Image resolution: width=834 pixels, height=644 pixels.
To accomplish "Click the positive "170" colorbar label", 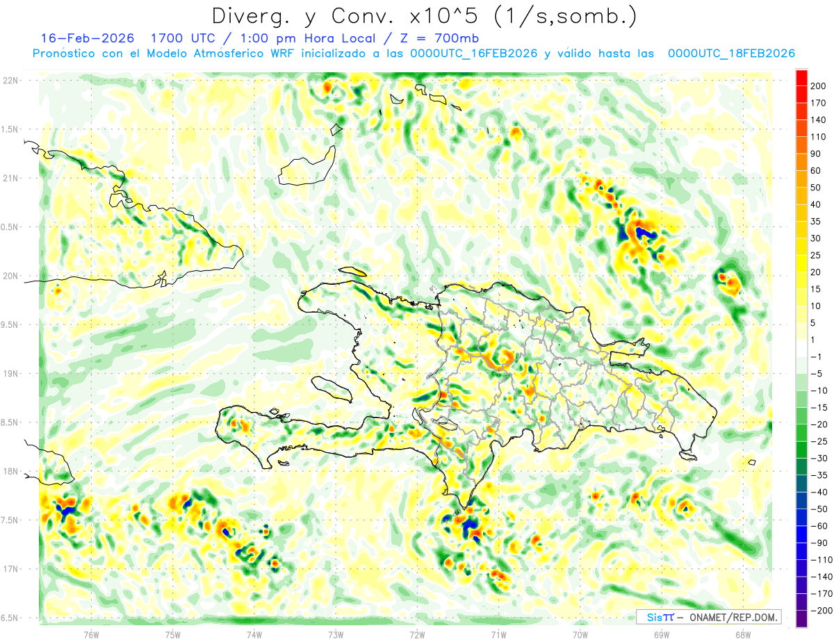I will click(x=819, y=103).
